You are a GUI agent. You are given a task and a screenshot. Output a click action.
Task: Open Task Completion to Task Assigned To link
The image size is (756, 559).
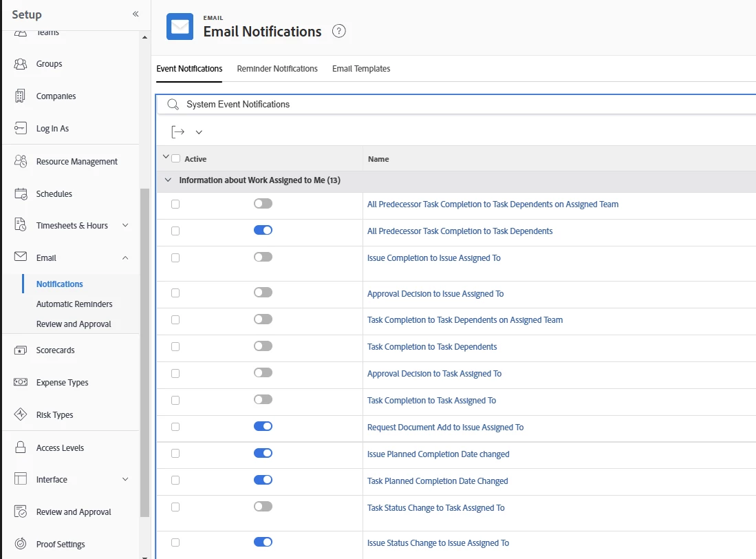pos(431,401)
